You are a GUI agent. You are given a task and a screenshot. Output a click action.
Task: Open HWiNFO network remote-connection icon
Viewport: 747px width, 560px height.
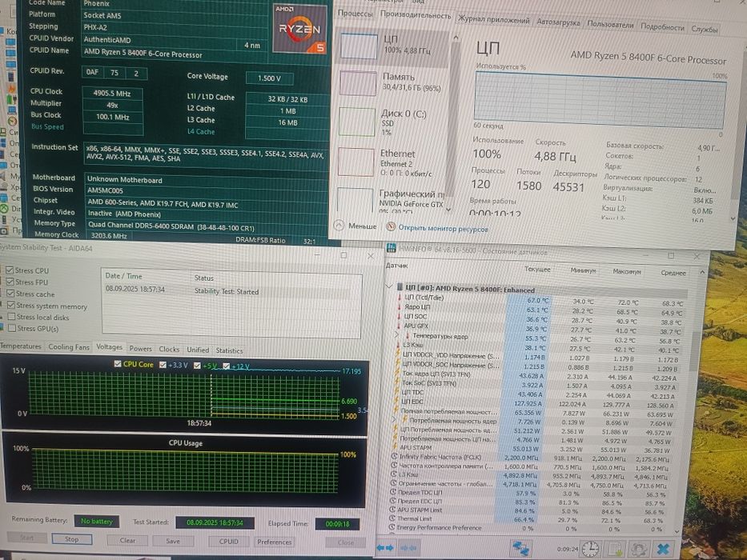[x=520, y=548]
